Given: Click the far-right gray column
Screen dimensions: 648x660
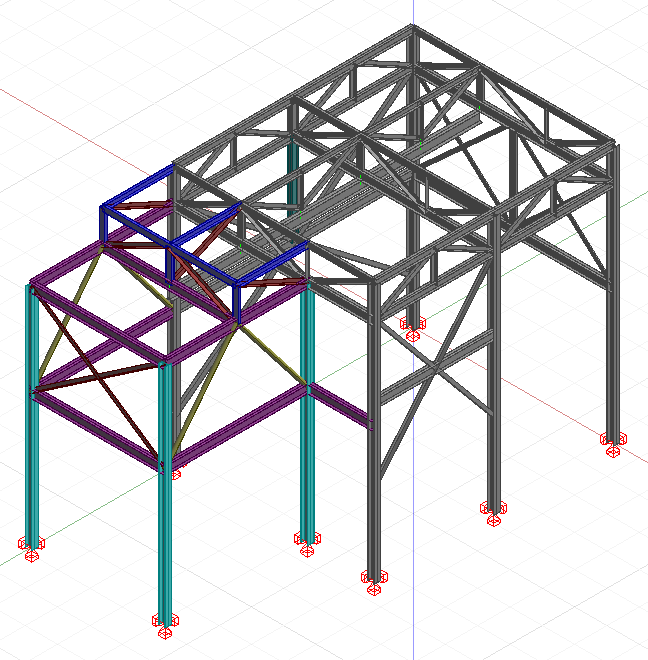Looking at the screenshot, I should (612, 300).
